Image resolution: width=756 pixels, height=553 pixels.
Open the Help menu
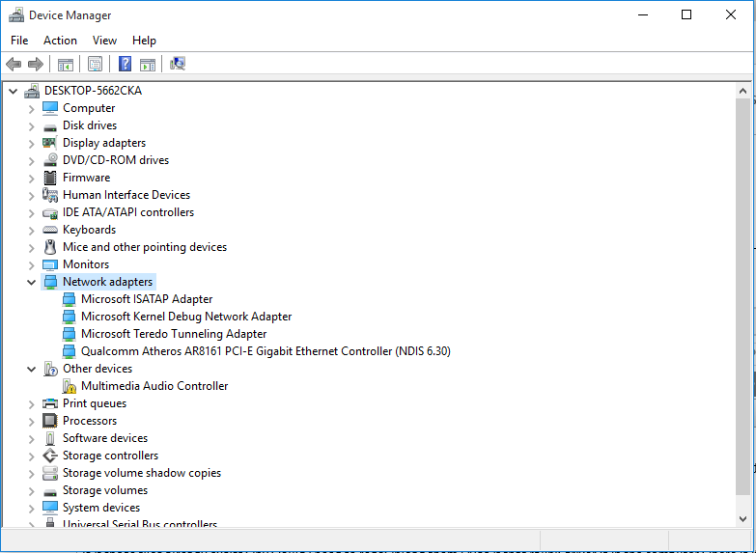[144, 41]
